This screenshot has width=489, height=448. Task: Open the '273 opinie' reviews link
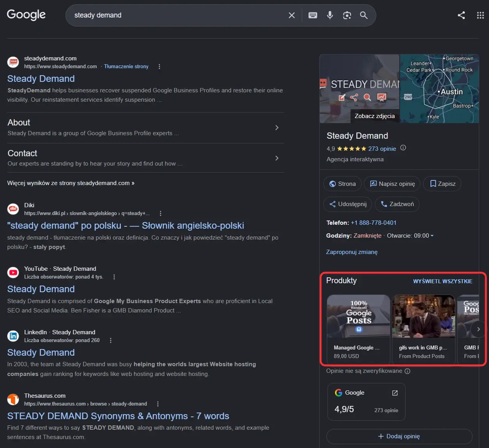click(382, 149)
